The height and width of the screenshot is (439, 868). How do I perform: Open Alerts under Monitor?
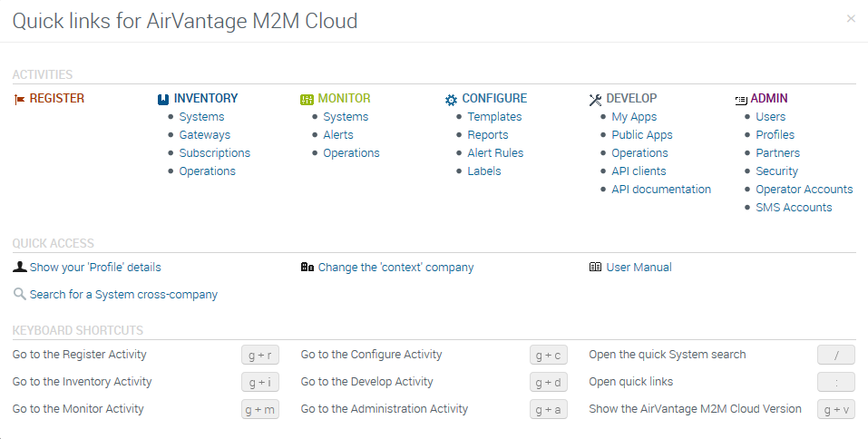click(x=338, y=135)
